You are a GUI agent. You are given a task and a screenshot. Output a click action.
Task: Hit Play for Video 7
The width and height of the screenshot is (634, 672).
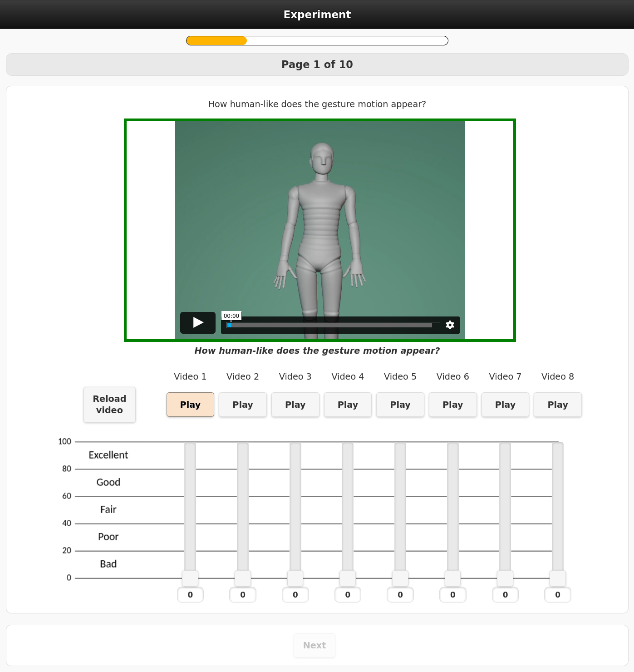505,405
